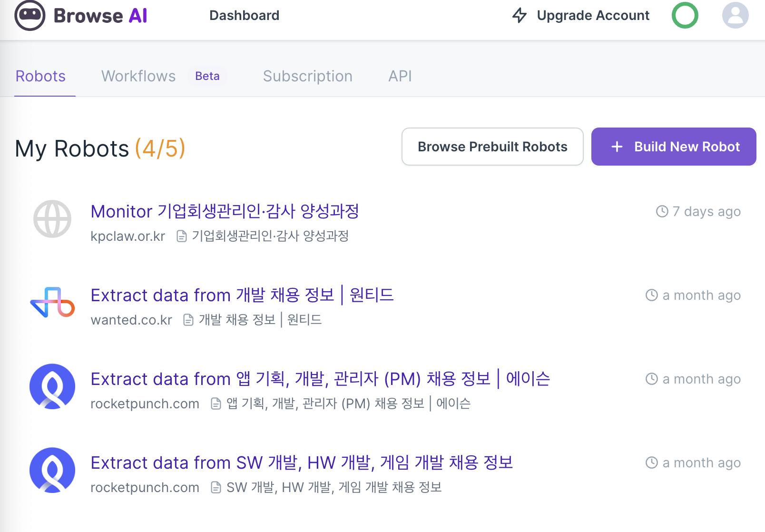Click page icon next to SW 개발, HW 개발 subtitle
This screenshot has height=532, width=765.
tap(216, 487)
